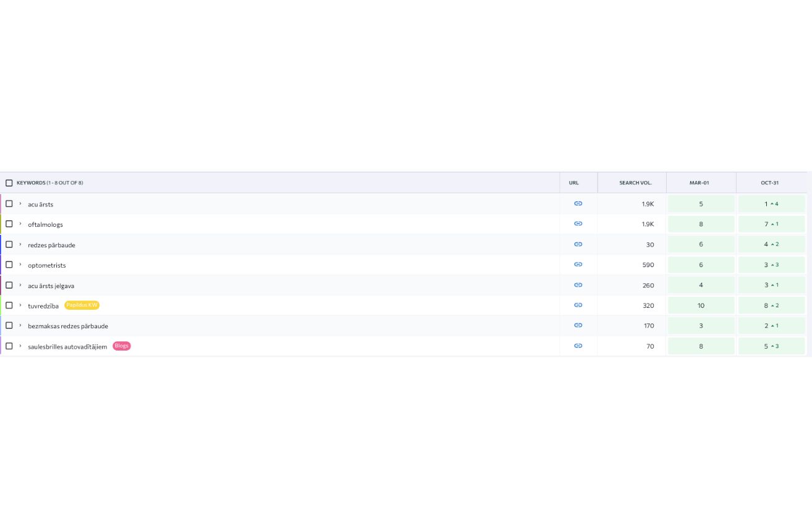Tick the select-all KEYWORDS header checkbox

tap(9, 183)
